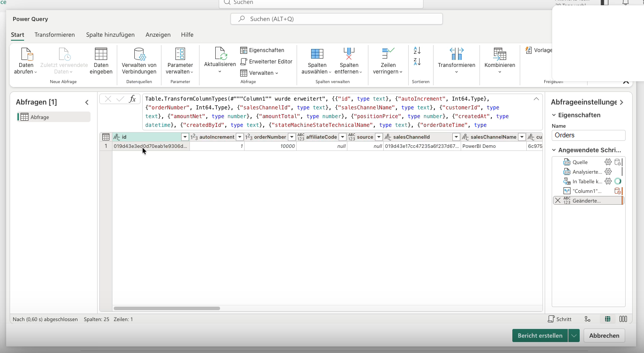
Task: Open filter dropdown for id column
Action: pos(185,137)
